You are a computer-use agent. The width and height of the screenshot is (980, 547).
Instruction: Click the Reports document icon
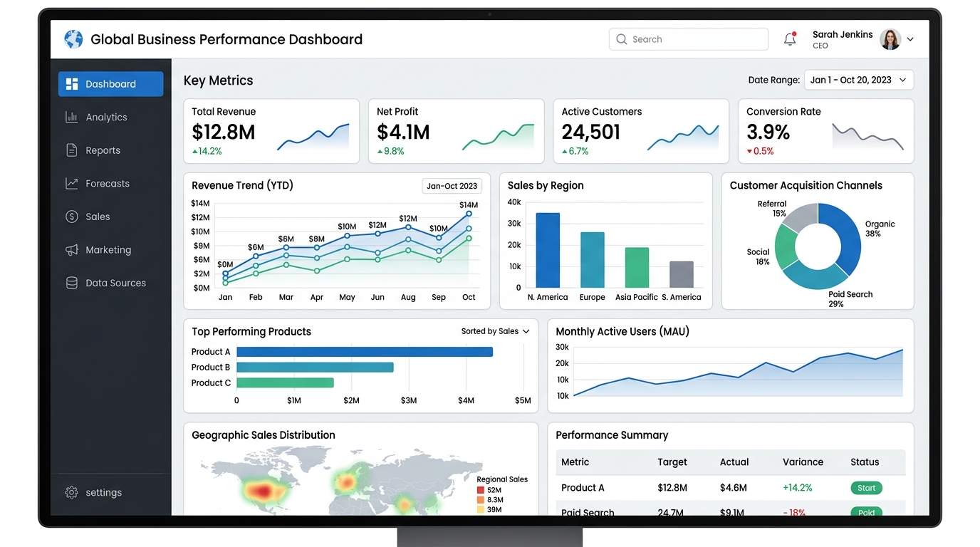72,150
